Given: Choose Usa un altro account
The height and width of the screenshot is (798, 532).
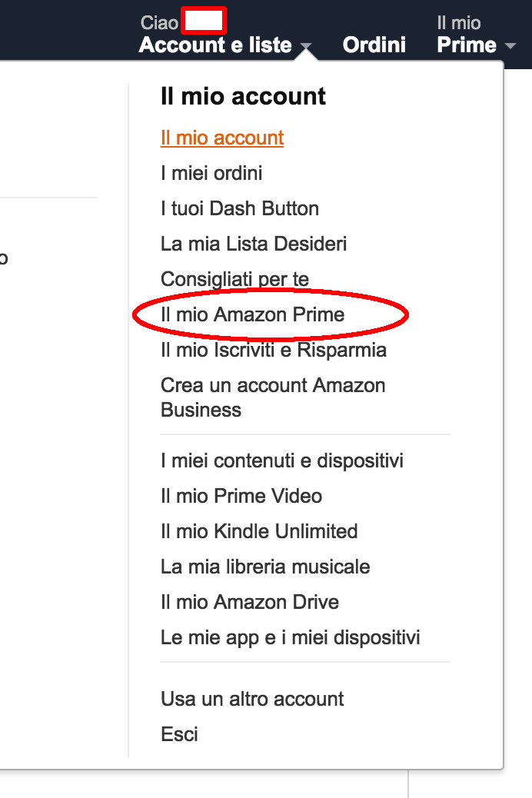Looking at the screenshot, I should pos(252,699).
